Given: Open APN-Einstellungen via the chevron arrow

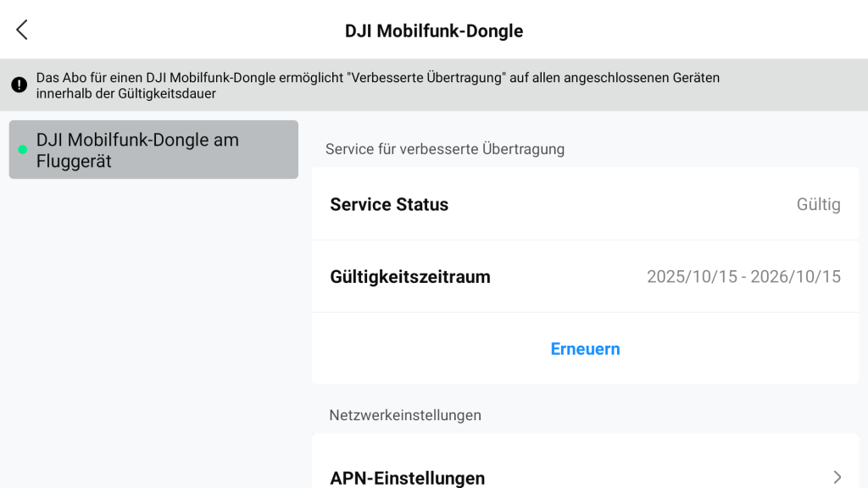Looking at the screenshot, I should (837, 477).
